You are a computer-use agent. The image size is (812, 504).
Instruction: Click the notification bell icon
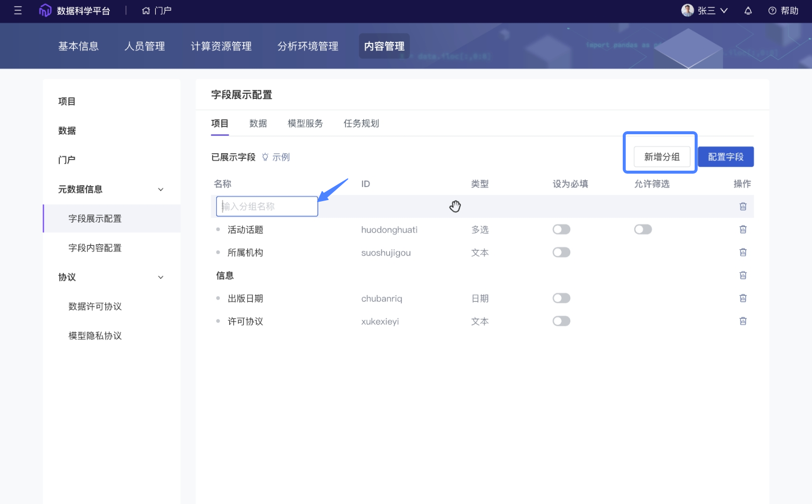tap(748, 10)
